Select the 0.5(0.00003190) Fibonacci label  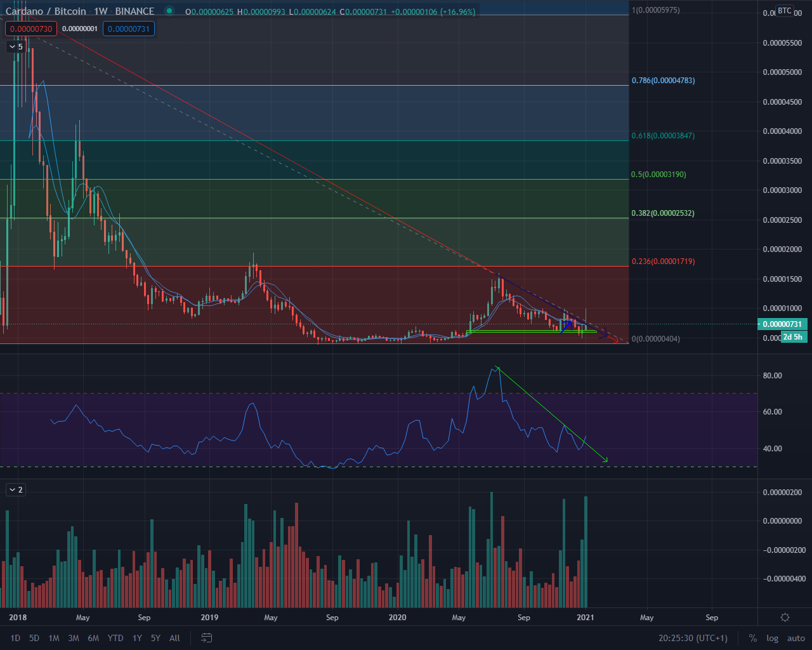658,174
